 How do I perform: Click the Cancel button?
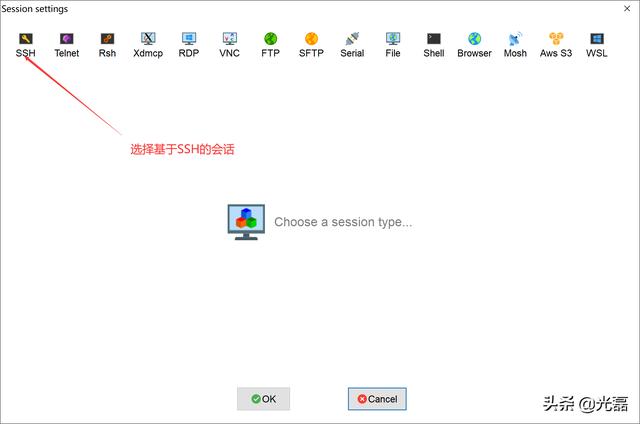coord(377,399)
